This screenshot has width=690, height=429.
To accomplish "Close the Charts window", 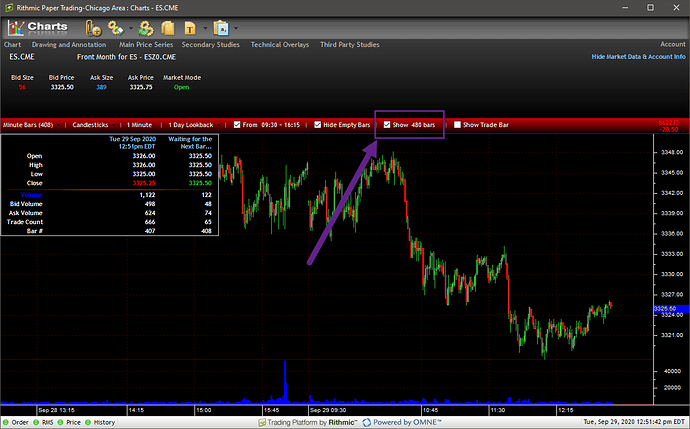I will 676,7.
